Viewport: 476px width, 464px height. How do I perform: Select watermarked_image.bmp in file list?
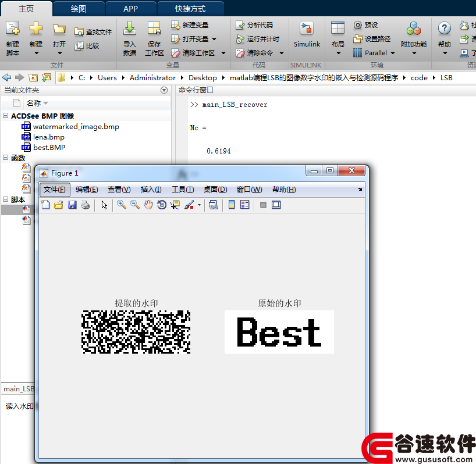76,126
